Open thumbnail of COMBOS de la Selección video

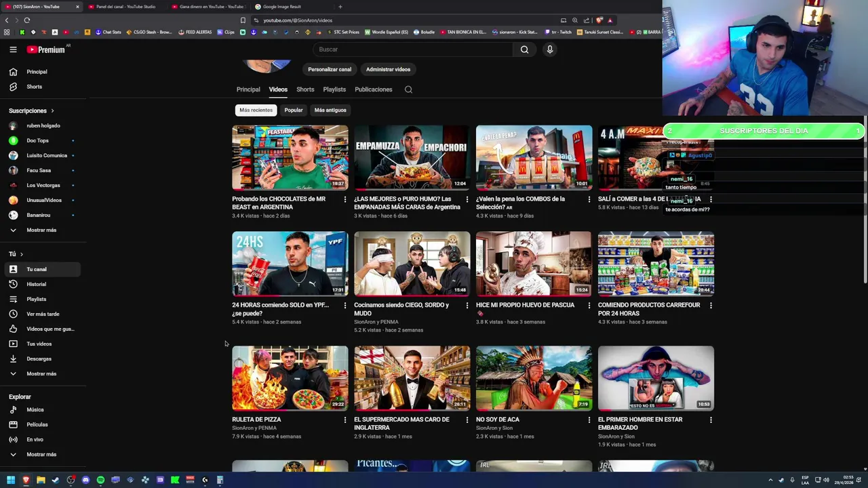pyautogui.click(x=534, y=157)
